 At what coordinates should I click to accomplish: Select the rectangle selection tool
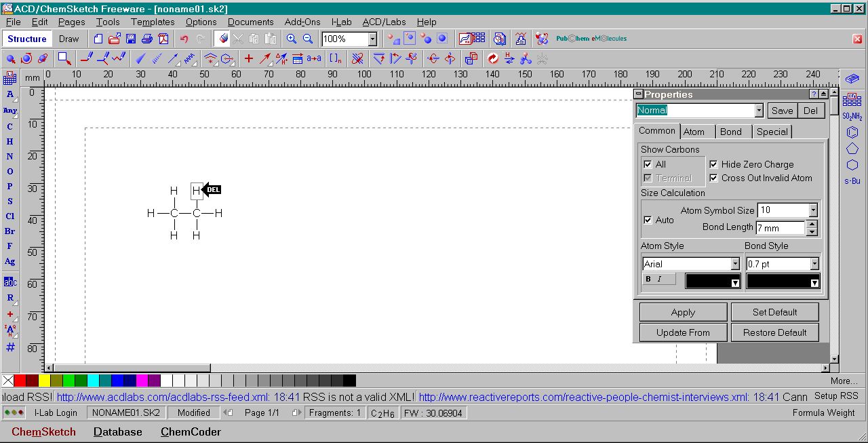point(64,58)
